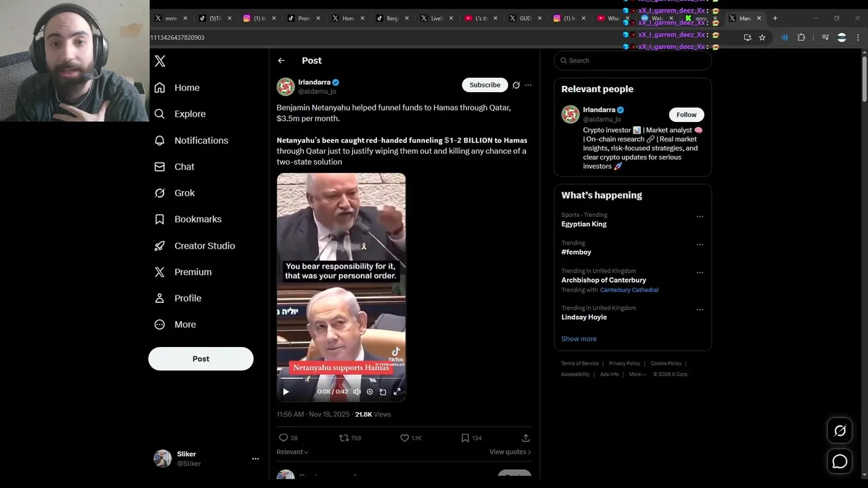The image size is (868, 488).
Task: Open the browser extensions puzzle icon
Action: [801, 37]
